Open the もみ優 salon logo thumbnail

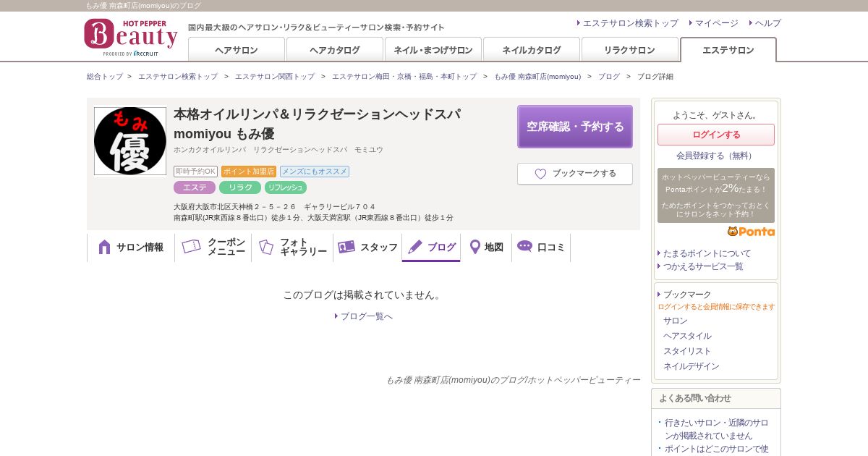point(130,141)
